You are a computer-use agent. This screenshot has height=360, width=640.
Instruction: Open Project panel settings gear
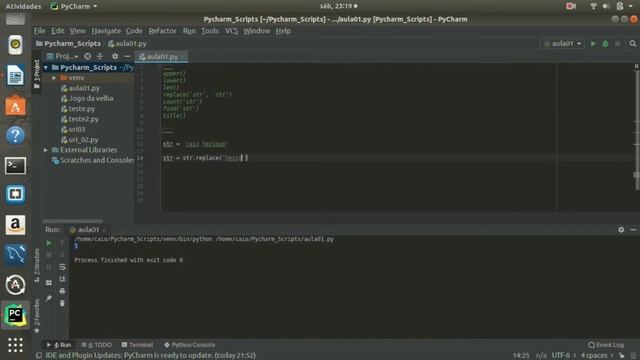(x=115, y=56)
